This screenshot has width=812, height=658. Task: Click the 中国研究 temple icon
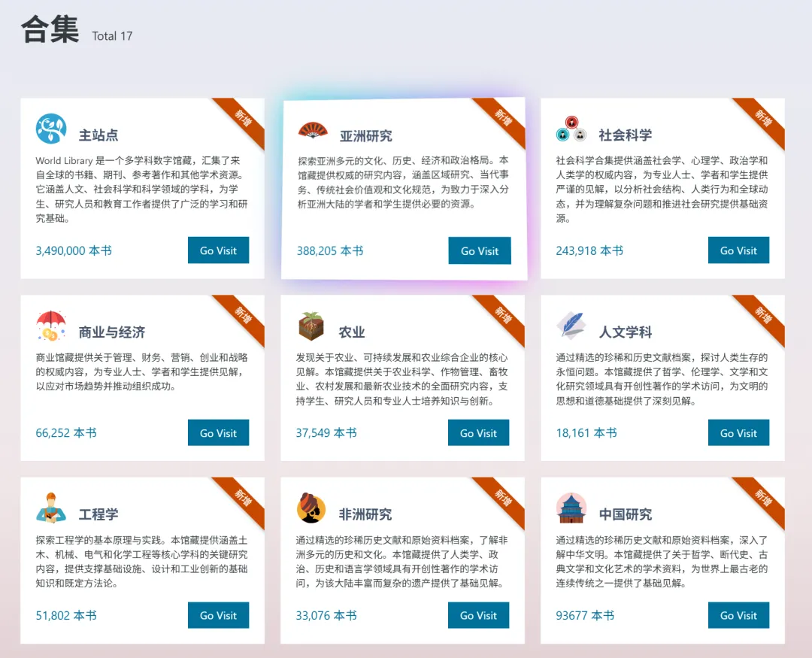point(571,508)
